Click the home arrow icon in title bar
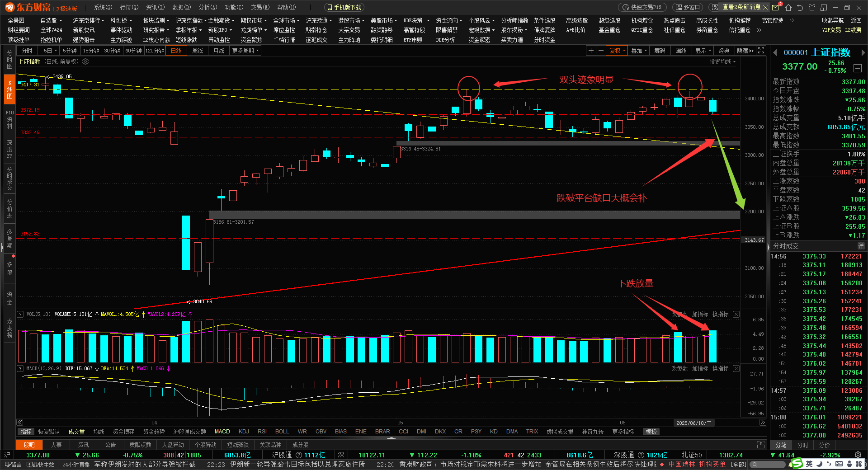868x470 pixels. [788, 7]
